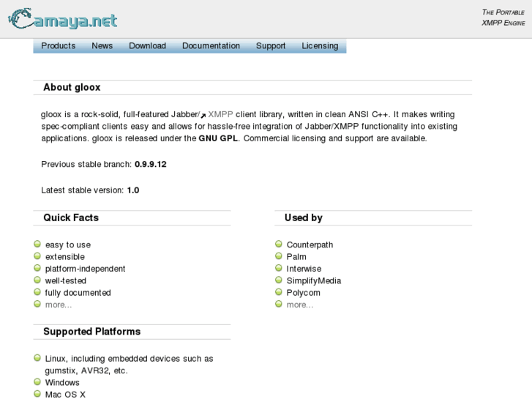Click the Interwise list entry
The width and height of the screenshot is (532, 399).
pos(304,269)
